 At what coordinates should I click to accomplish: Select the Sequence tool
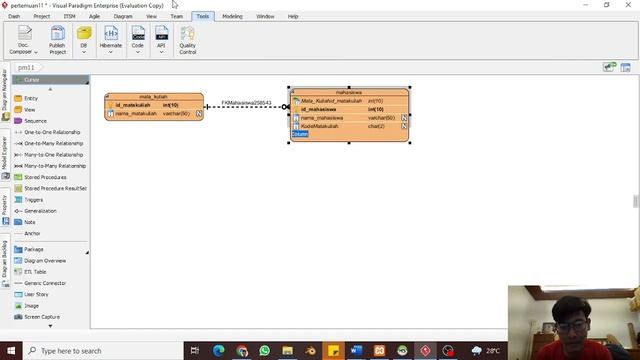tap(35, 121)
